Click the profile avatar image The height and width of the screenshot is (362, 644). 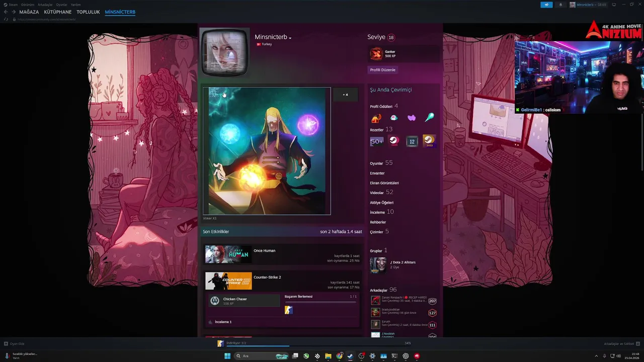pyautogui.click(x=224, y=53)
